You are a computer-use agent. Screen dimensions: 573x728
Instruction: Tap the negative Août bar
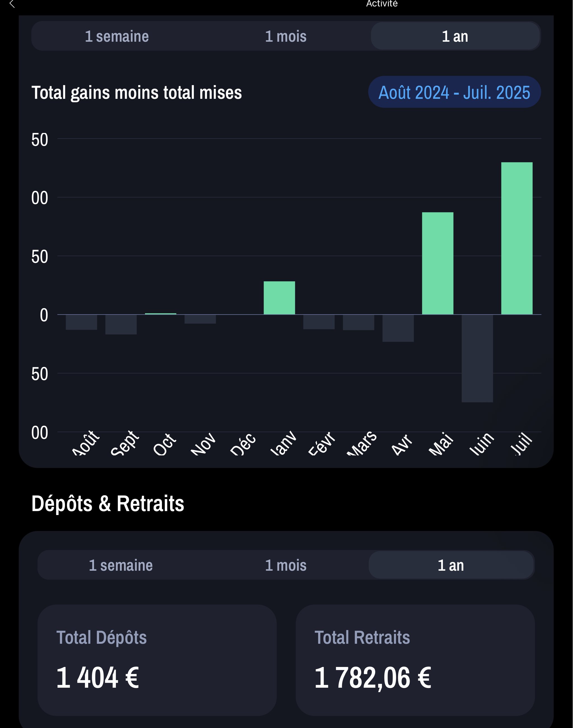point(81,322)
